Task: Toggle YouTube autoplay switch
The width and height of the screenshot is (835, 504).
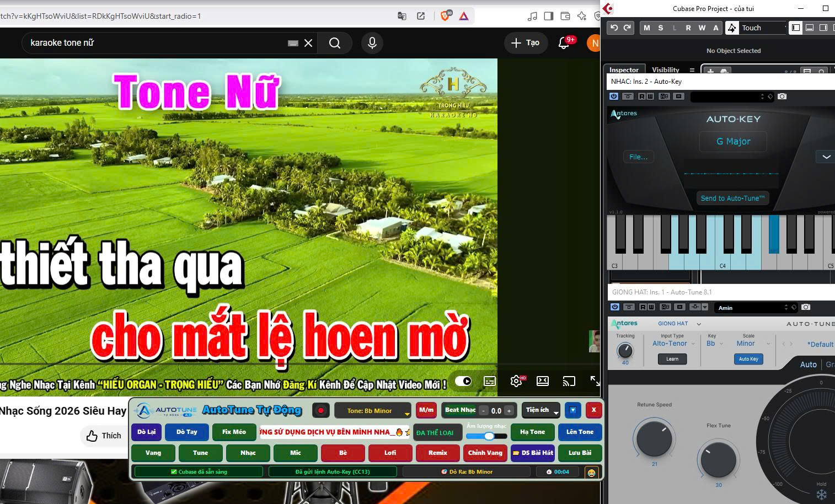Action: click(x=463, y=381)
